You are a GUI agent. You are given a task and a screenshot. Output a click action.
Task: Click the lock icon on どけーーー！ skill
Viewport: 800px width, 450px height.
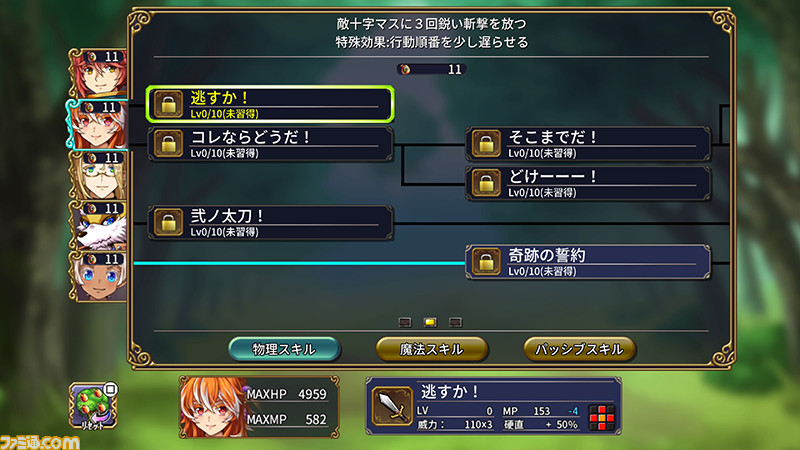coord(486,183)
